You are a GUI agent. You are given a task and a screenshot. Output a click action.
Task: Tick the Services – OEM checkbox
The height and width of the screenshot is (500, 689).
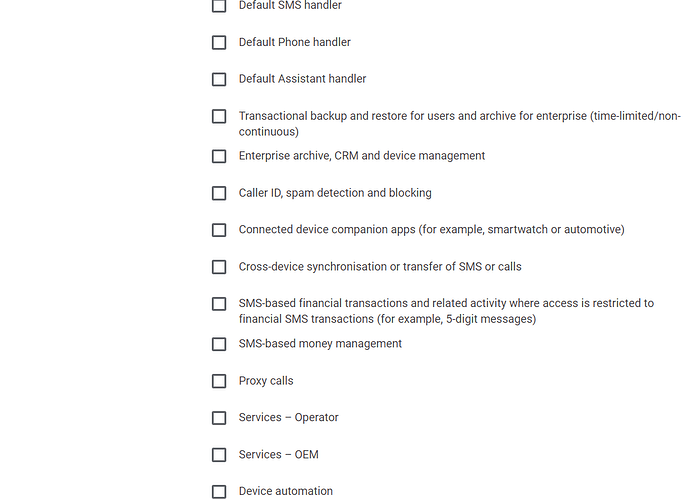point(219,455)
